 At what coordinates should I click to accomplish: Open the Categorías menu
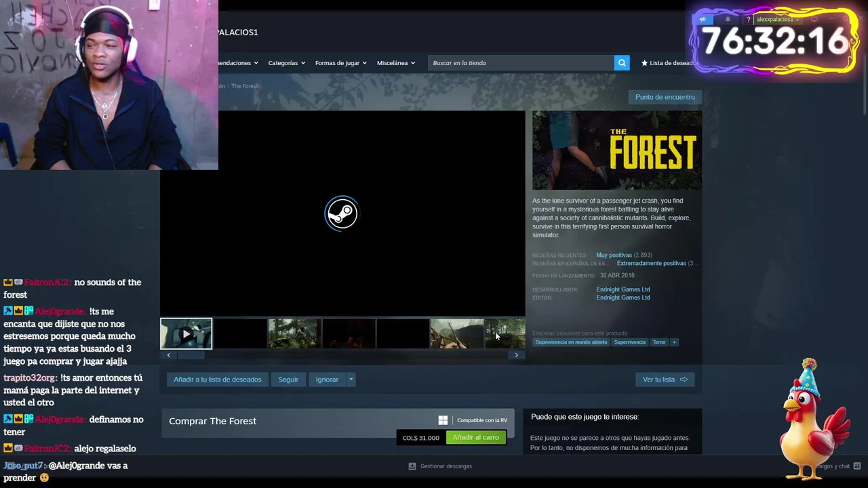pos(286,63)
